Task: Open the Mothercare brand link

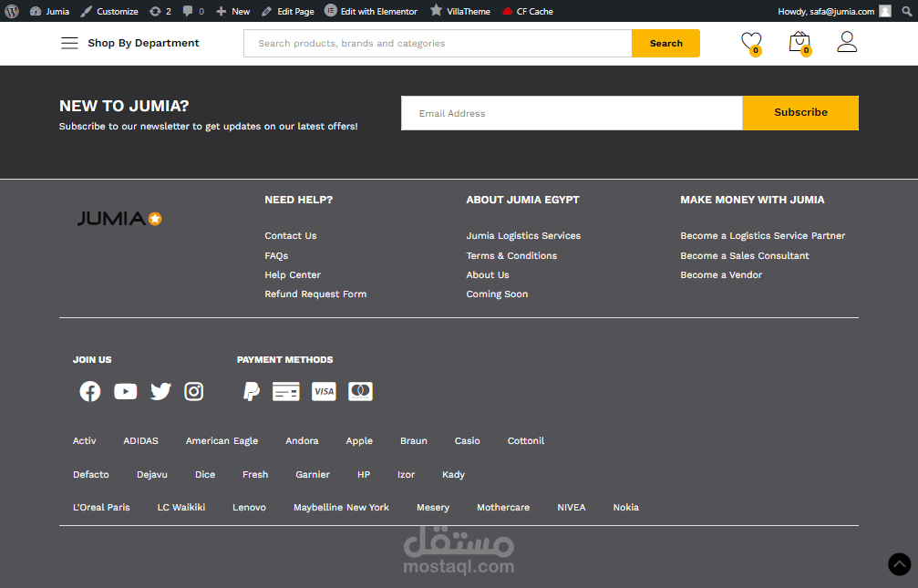Action: (503, 507)
